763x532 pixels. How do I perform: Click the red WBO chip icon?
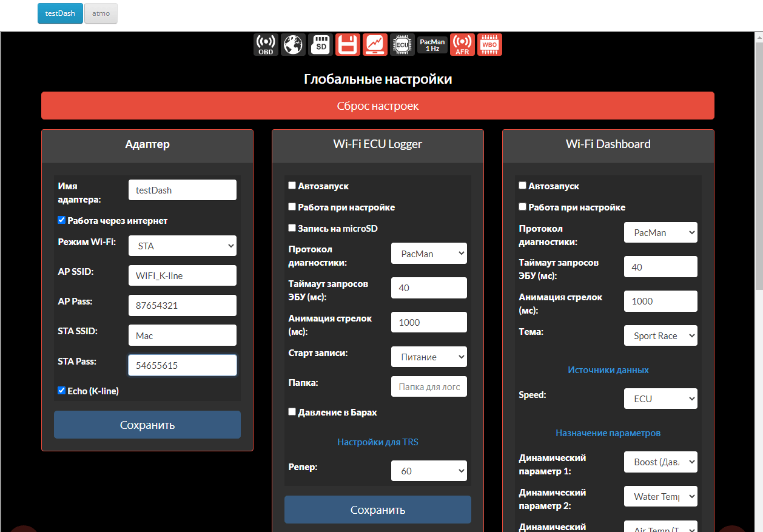489,45
